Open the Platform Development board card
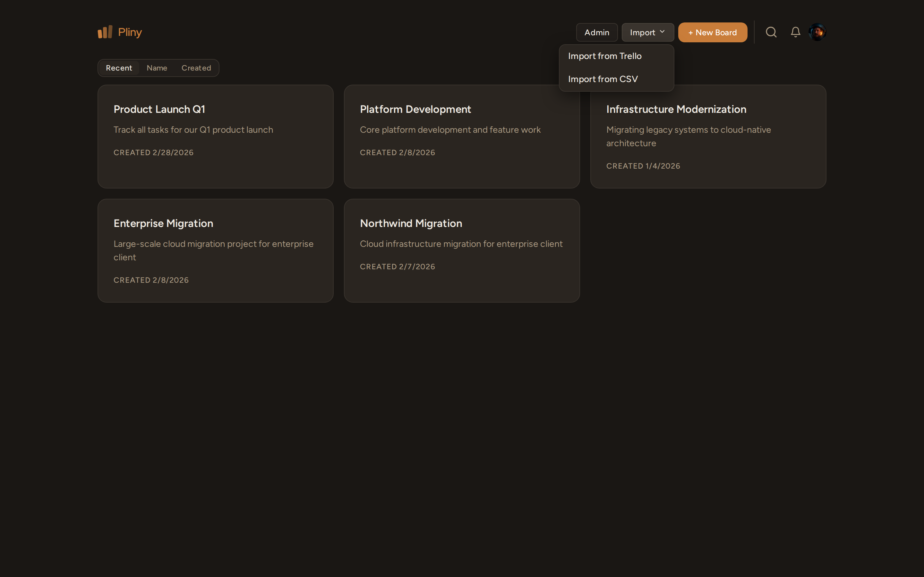 point(415,109)
